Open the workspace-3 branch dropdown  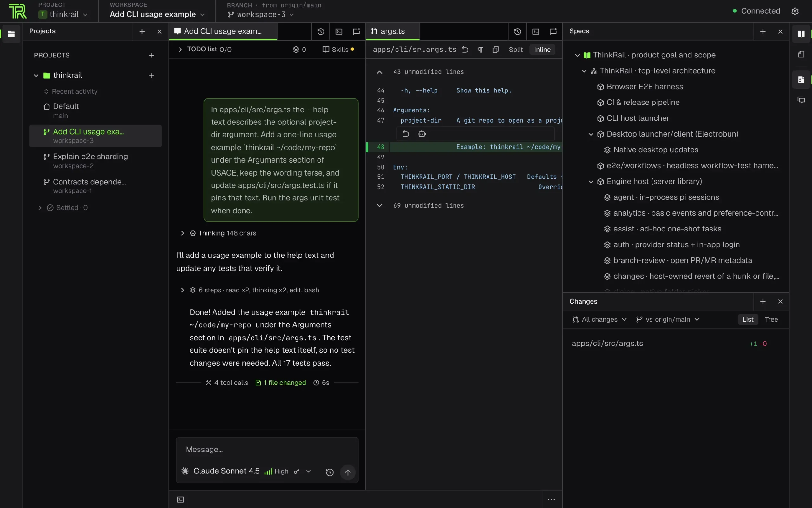(x=261, y=15)
